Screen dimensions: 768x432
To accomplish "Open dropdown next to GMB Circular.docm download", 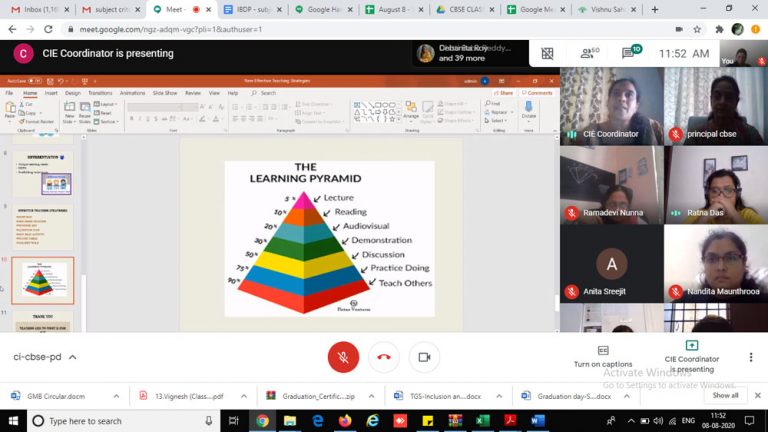I will pyautogui.click(x=116, y=396).
